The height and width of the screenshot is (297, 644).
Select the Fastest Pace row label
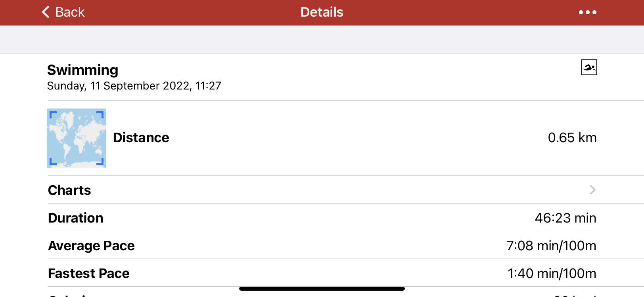(x=88, y=274)
